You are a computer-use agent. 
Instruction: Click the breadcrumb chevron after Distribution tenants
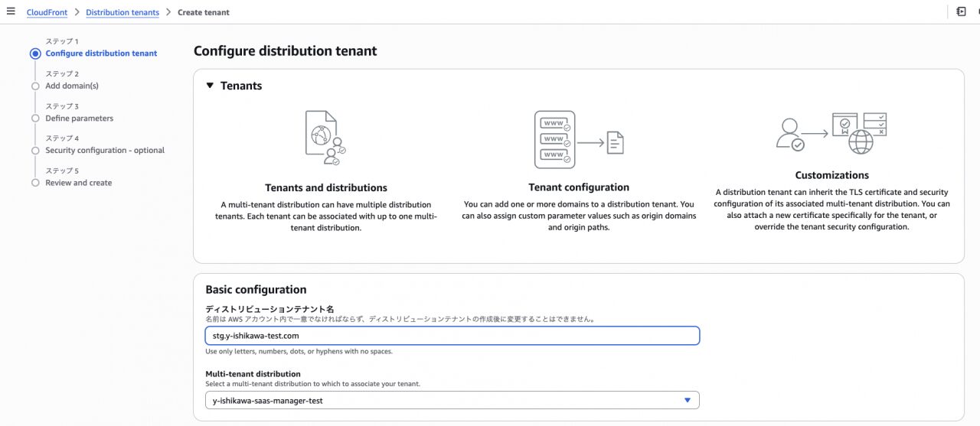[x=168, y=12]
